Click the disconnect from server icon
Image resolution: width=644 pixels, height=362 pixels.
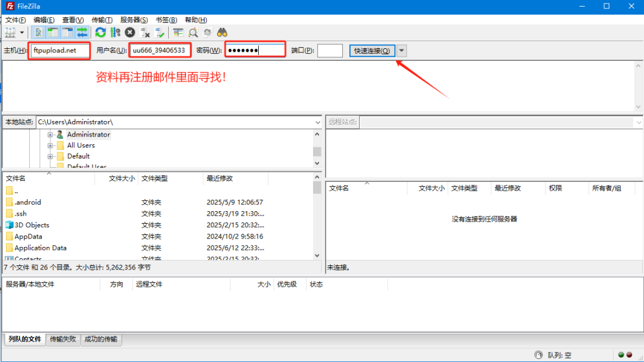coord(145,32)
